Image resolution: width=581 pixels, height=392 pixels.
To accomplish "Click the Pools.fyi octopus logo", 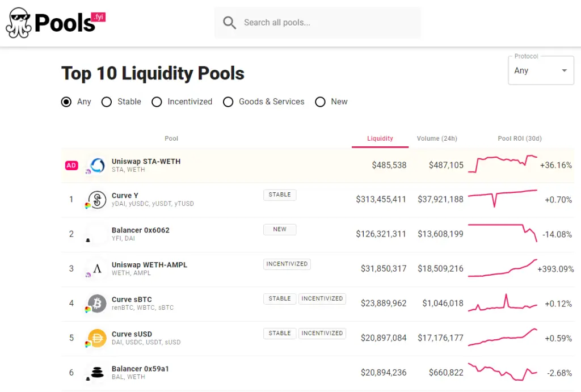I will (19, 23).
